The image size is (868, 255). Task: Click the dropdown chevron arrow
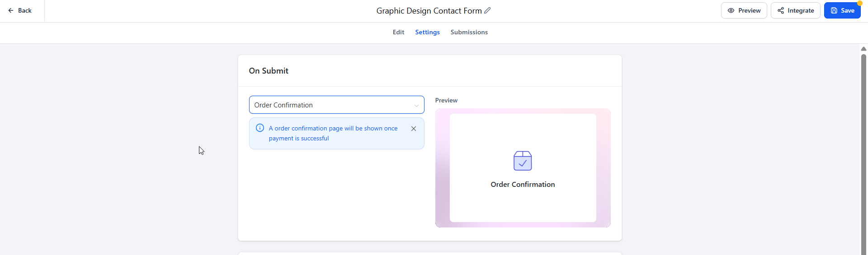click(416, 106)
